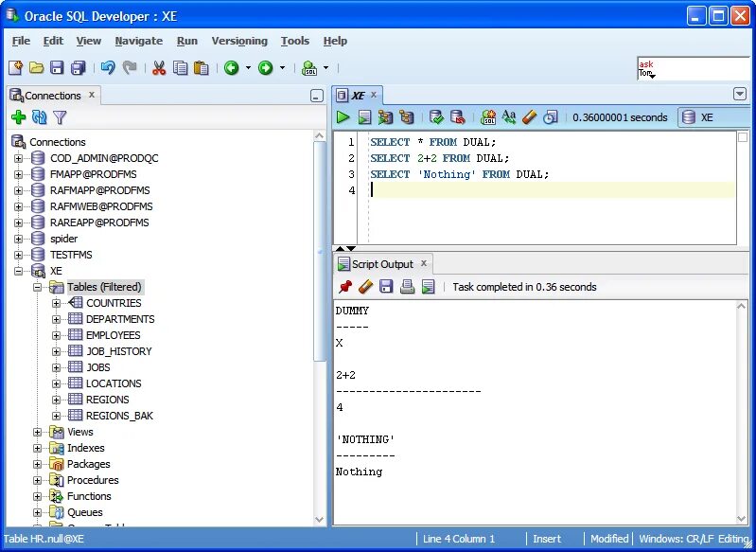Click the Ask Tom search field

[694, 68]
